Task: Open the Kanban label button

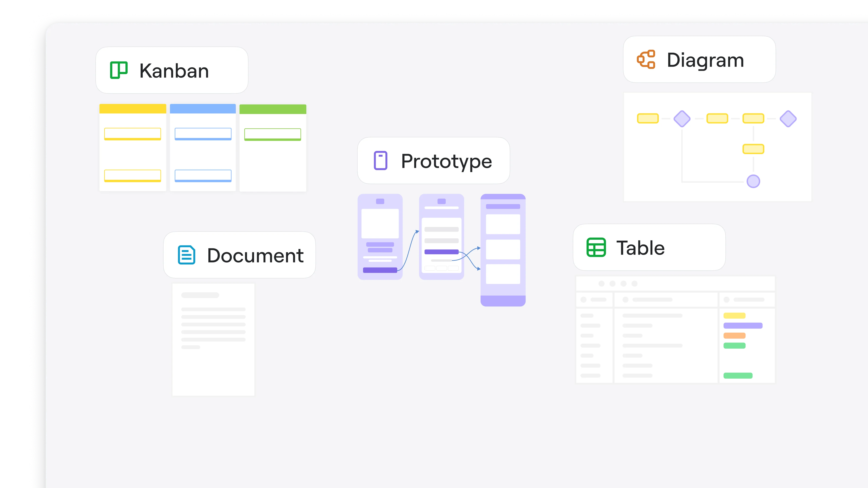Action: (172, 70)
